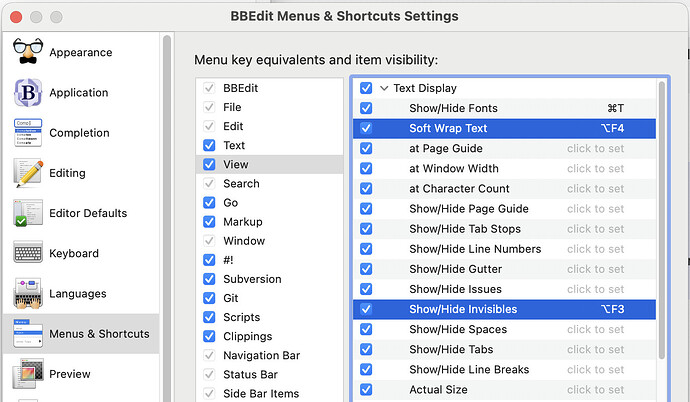The height and width of the screenshot is (402, 690).
Task: Select the Show/Hide Line Numbers row label
Action: (475, 249)
